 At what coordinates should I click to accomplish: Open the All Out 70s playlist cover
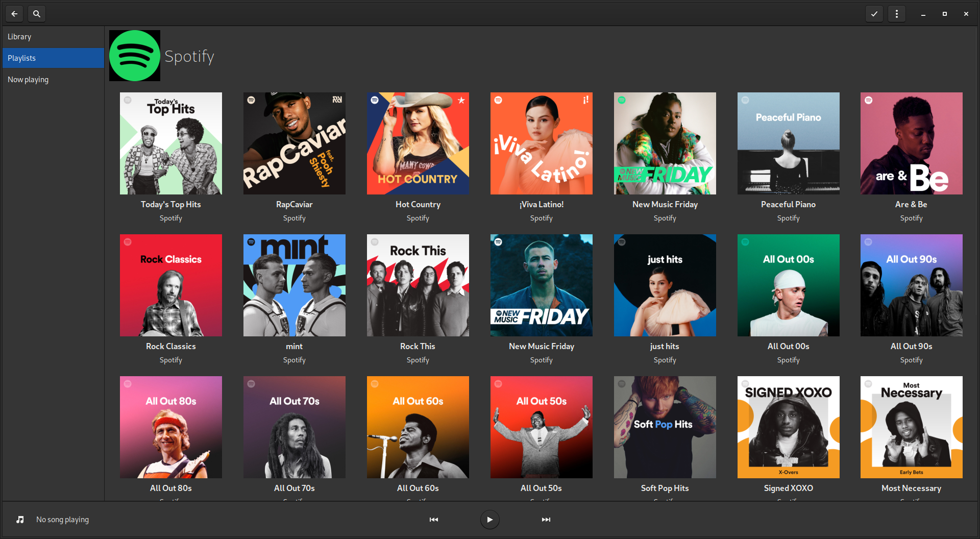pos(295,427)
